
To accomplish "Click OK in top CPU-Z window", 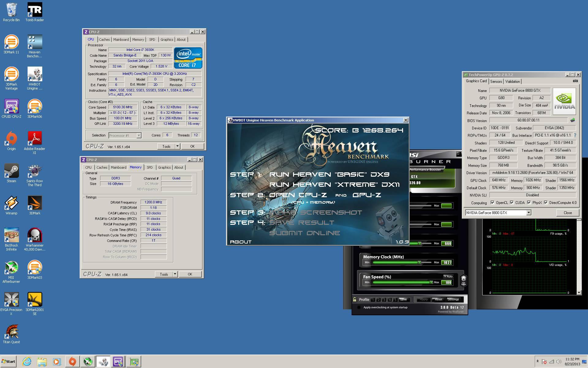I will (x=192, y=146).
